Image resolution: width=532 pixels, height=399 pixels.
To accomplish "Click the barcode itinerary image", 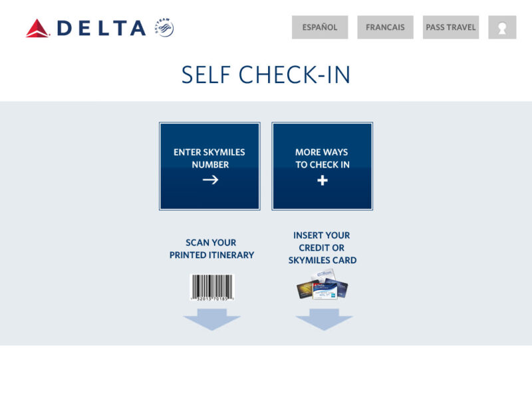I will point(212,287).
